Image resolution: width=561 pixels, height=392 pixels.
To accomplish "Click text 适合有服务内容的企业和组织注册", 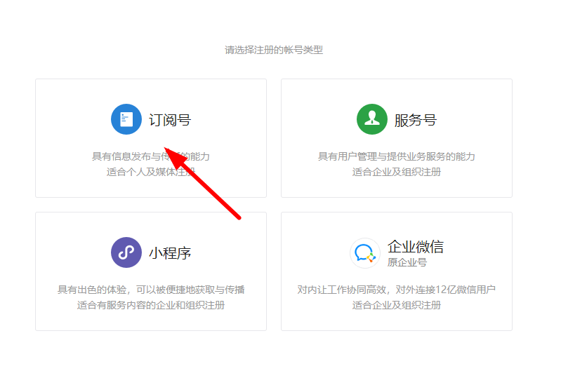I will [x=151, y=305].
